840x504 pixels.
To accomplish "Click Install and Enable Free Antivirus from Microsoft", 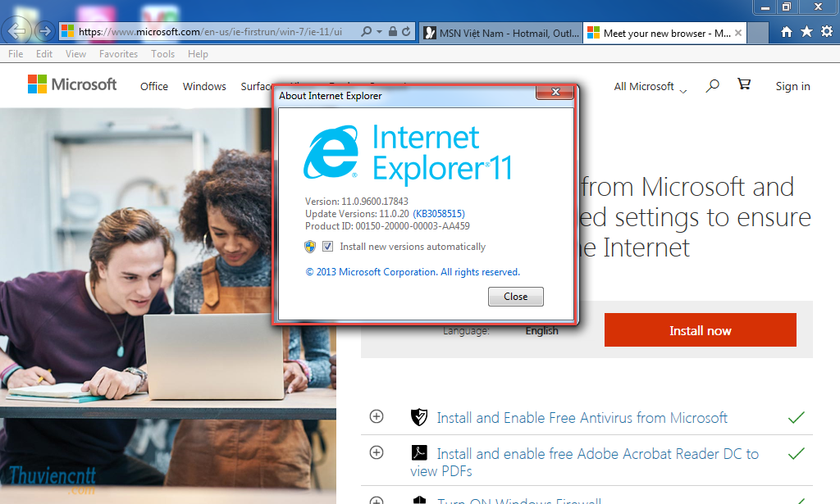I will click(x=582, y=418).
